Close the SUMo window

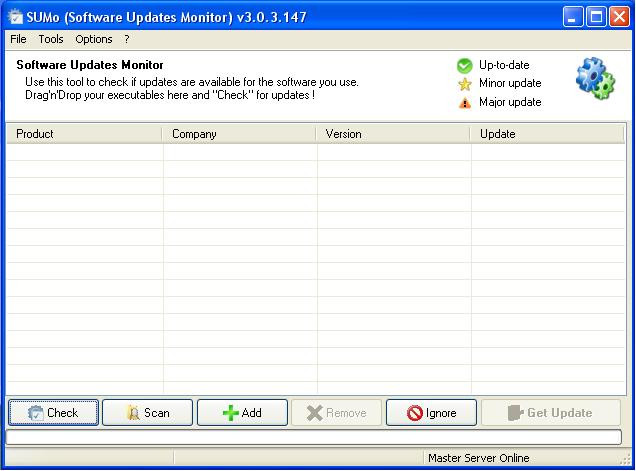point(619,17)
